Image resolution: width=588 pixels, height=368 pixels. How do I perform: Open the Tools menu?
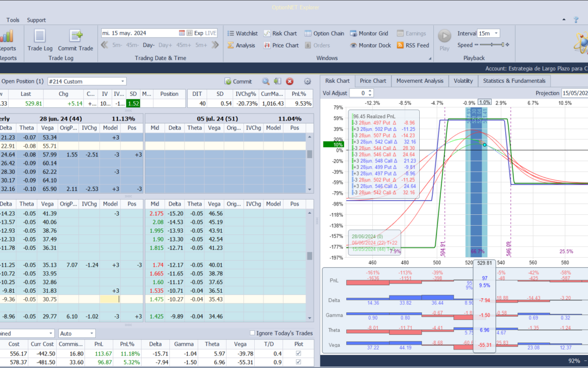(13, 20)
